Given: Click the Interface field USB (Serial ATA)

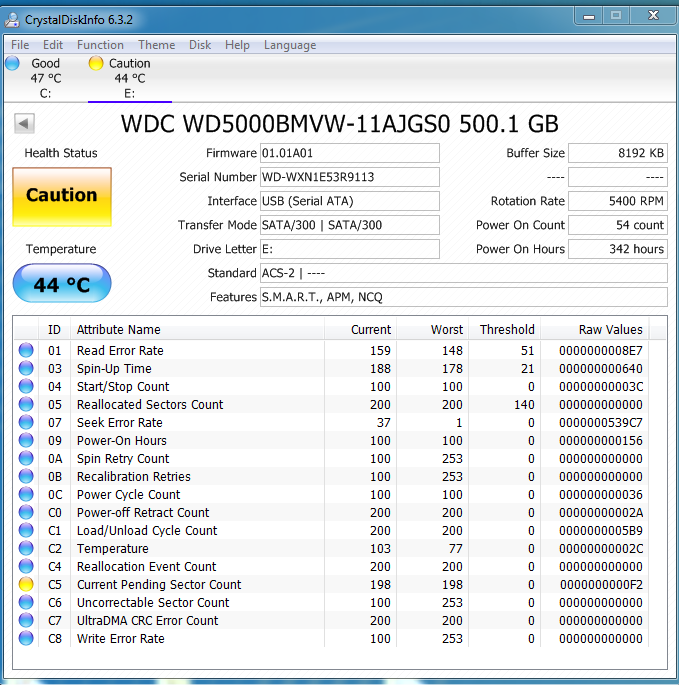Looking at the screenshot, I should tap(350, 201).
